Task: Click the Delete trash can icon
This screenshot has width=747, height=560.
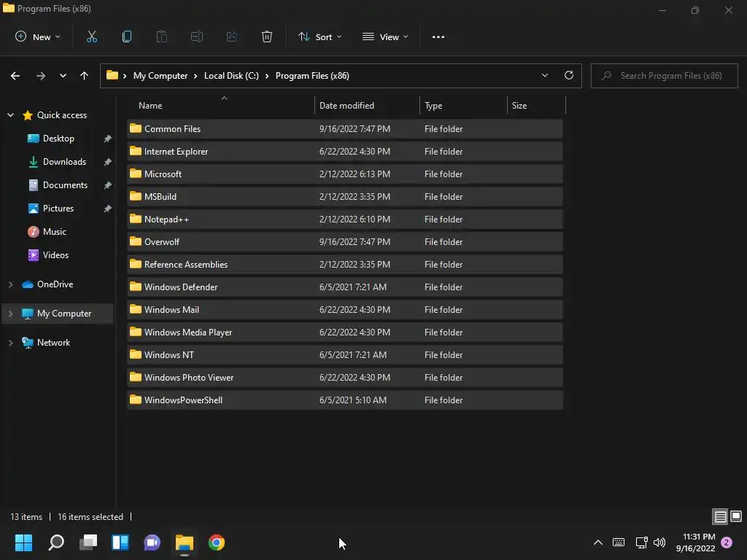Action: 267,36
